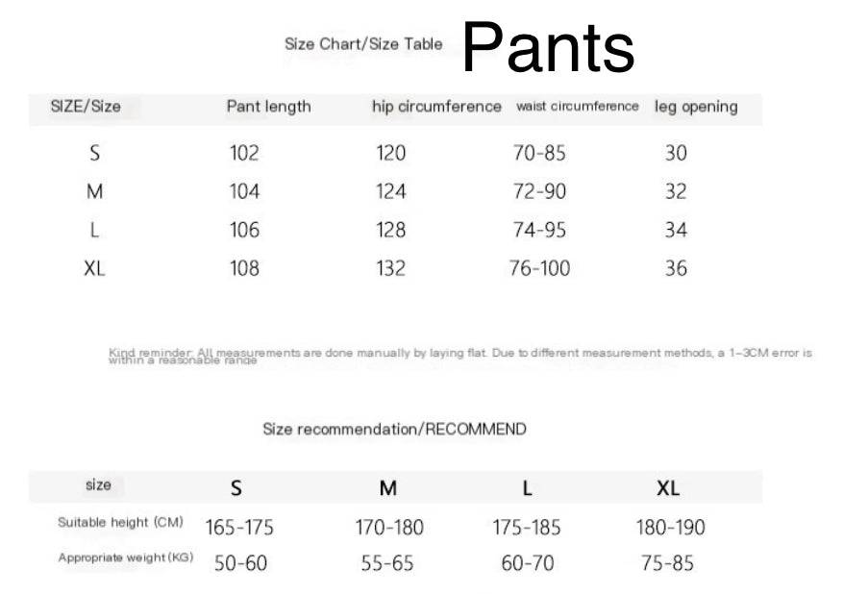Screen dimensions: 868x594
Task: Click the "SIZE/Size" header cell
Action: [86, 107]
